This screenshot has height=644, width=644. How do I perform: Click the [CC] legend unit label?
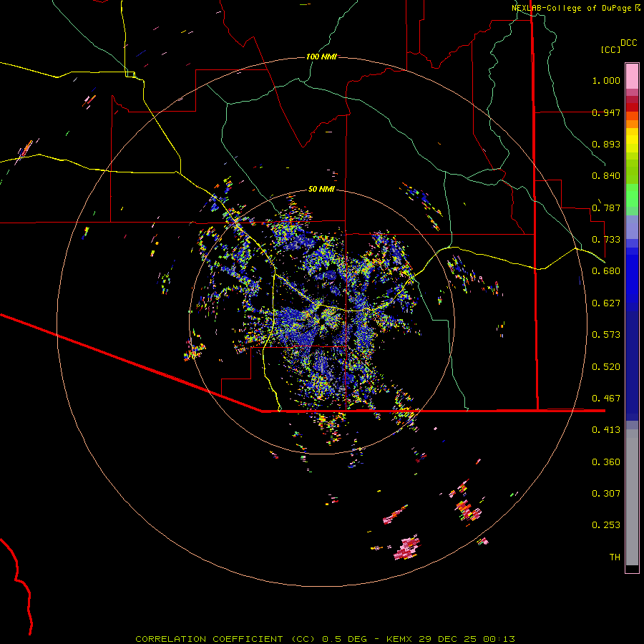click(611, 49)
